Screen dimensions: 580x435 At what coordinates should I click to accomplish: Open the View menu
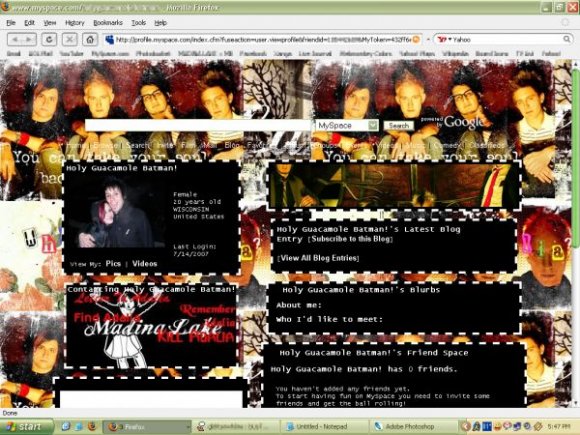pos(50,23)
